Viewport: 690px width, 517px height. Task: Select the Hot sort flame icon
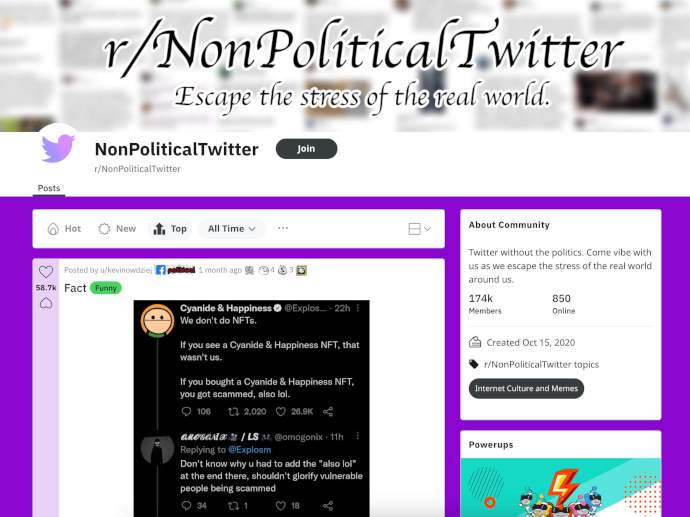point(53,229)
